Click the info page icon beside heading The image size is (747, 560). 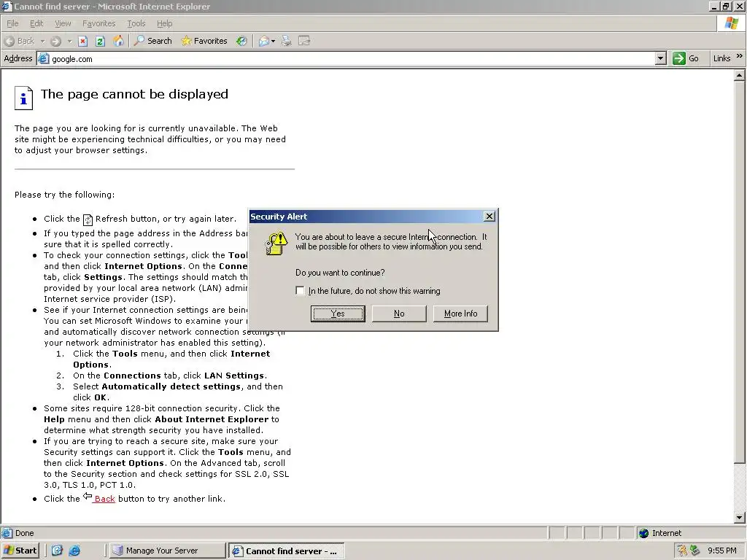pyautogui.click(x=23, y=98)
